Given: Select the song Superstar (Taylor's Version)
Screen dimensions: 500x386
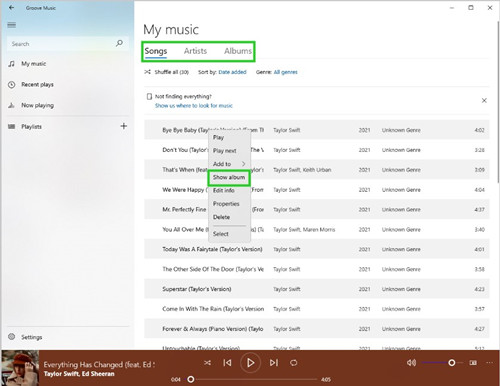Looking at the screenshot, I should pos(317,289).
